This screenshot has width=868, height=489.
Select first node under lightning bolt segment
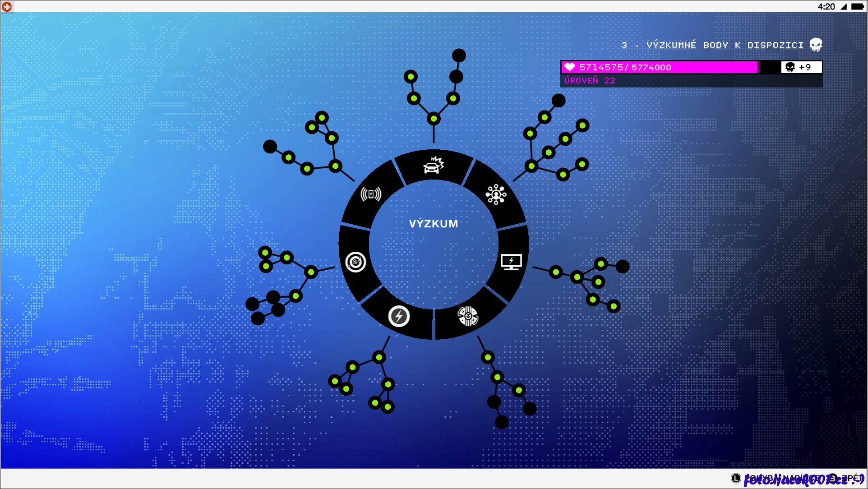[x=379, y=358]
